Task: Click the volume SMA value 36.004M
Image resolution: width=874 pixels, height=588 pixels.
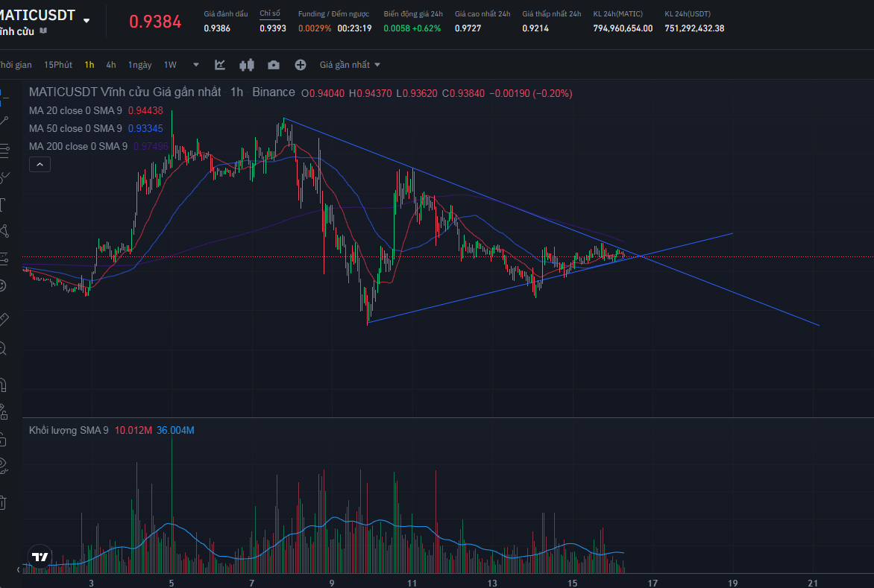Action: (175, 430)
